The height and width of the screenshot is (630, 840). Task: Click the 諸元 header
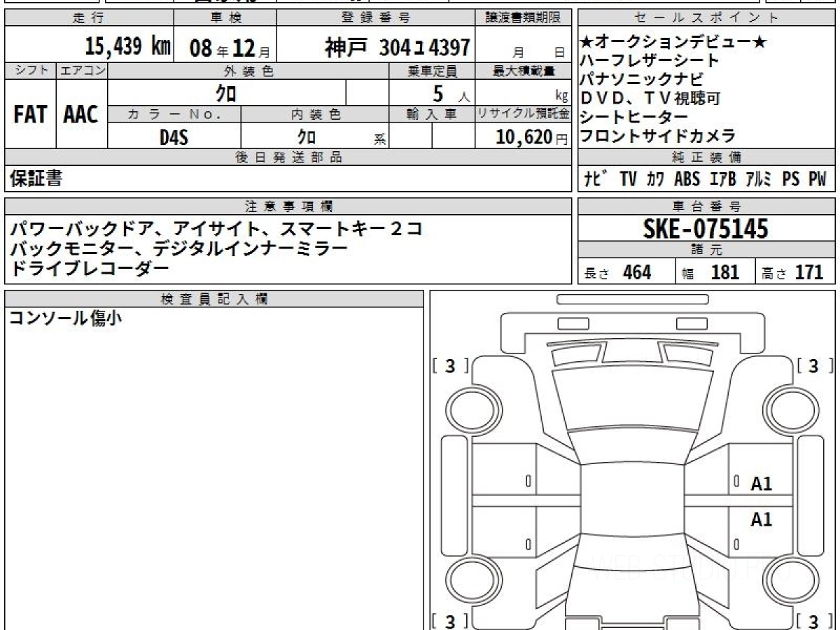coord(707,251)
